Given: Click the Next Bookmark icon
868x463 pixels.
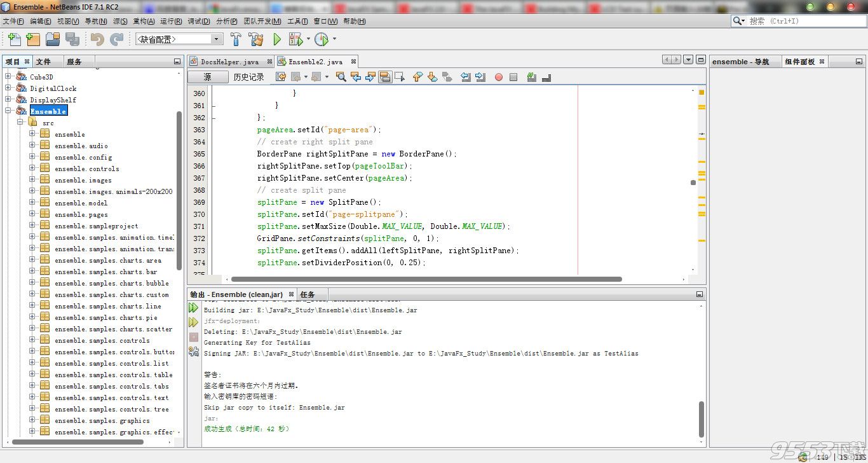Looking at the screenshot, I should (432, 77).
